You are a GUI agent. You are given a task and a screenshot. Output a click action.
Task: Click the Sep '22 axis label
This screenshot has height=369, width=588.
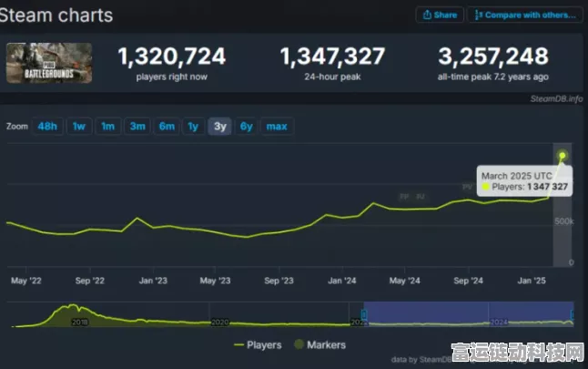90,281
